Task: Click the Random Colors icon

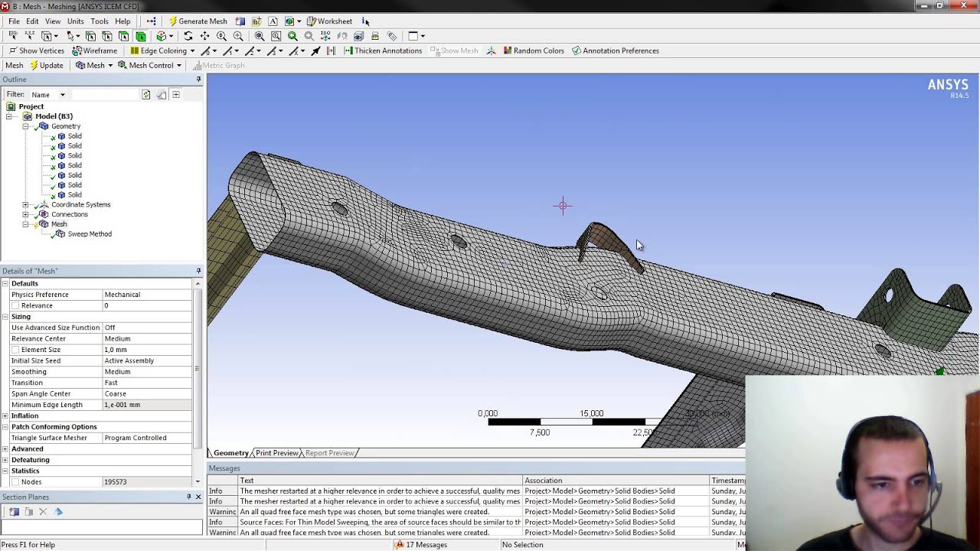Action: [x=533, y=51]
